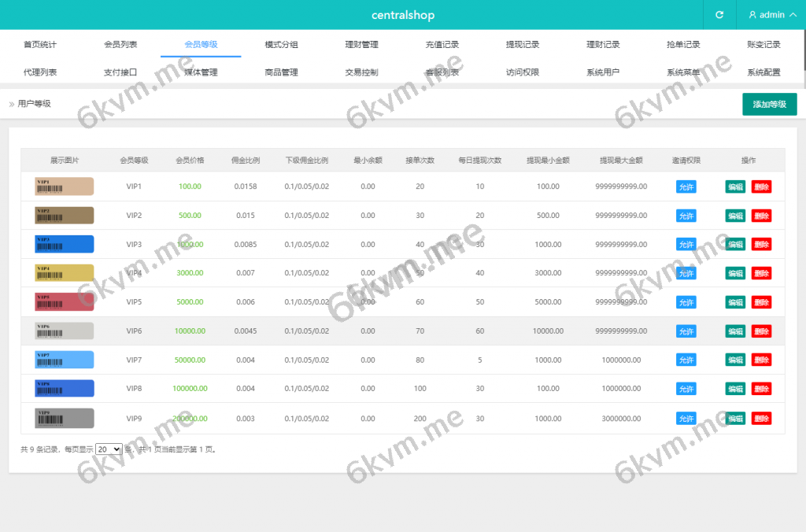Image resolution: width=806 pixels, height=532 pixels.
Task: Click the red VIP5 card thumbnail
Action: click(x=65, y=302)
